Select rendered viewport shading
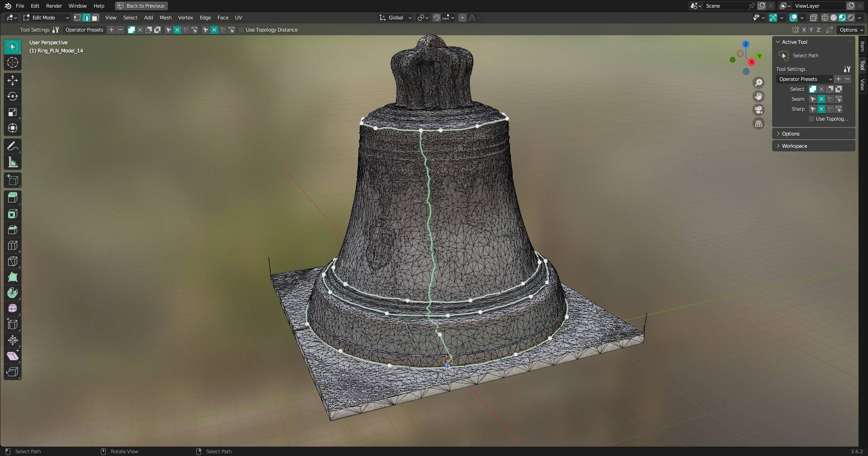The image size is (868, 456). click(851, 18)
